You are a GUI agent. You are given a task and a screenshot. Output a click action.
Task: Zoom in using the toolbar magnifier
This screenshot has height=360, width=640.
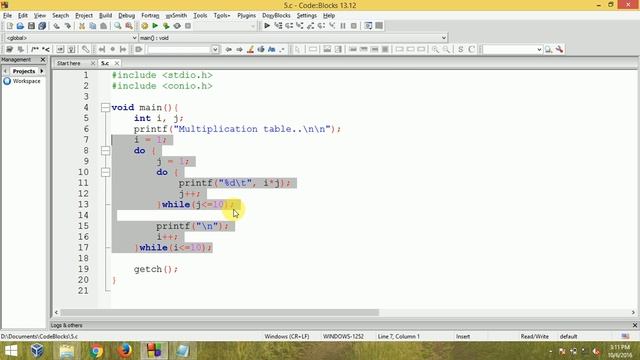click(x=436, y=49)
